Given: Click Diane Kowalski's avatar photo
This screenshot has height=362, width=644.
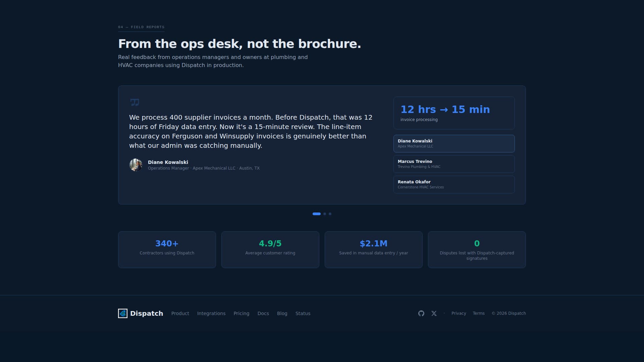Looking at the screenshot, I should click(x=136, y=165).
